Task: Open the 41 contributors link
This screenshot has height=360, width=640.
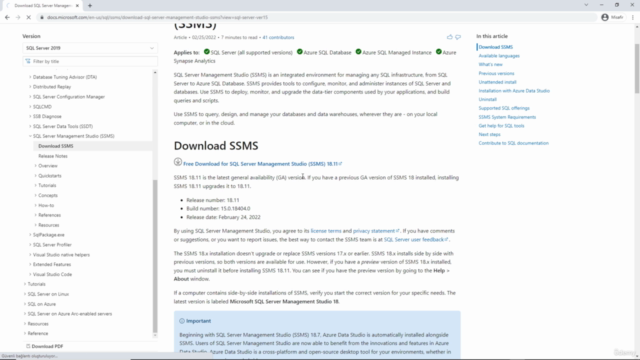Action: (278, 37)
